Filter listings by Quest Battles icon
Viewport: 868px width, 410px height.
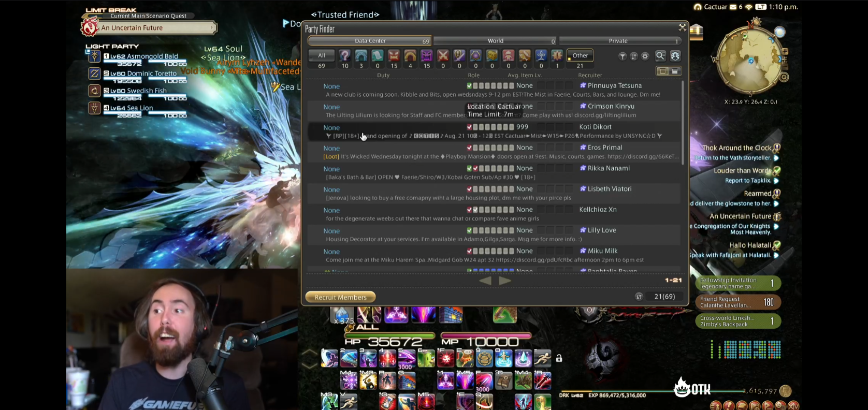(459, 55)
